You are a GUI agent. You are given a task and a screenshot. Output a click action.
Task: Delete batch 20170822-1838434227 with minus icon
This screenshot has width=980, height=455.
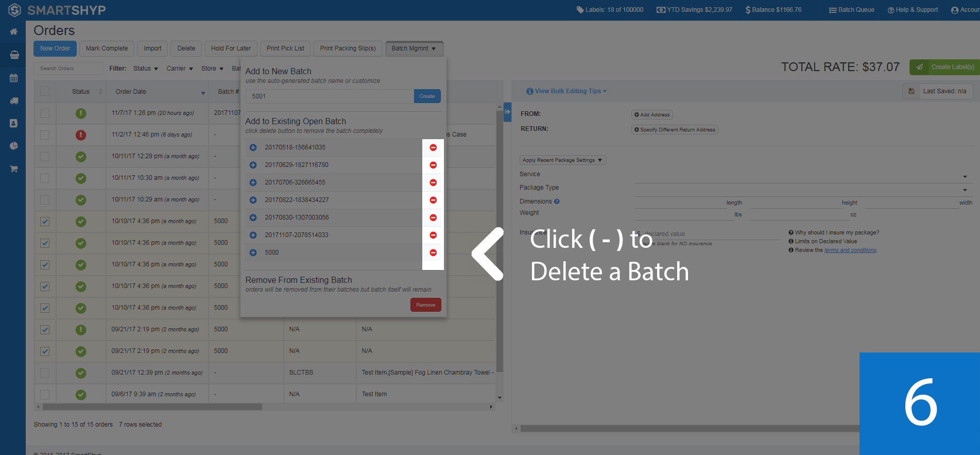(433, 200)
